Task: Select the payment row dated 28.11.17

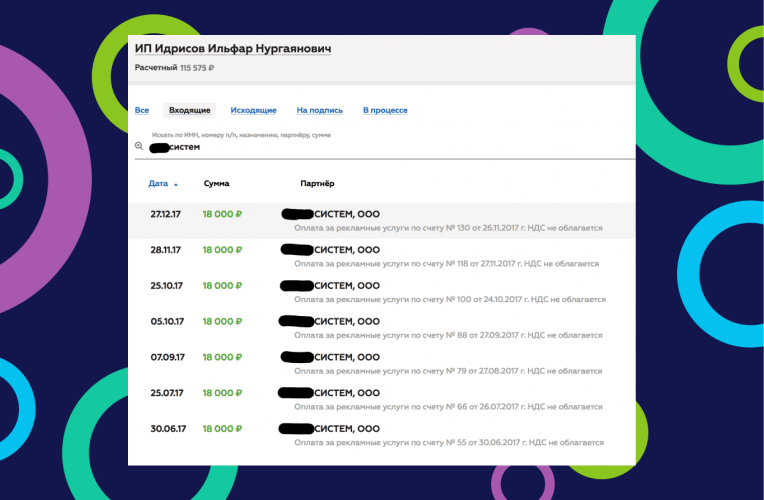Action: 382,256
